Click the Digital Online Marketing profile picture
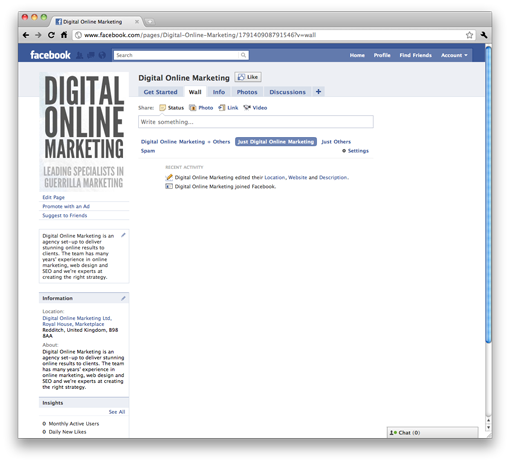 click(x=84, y=131)
